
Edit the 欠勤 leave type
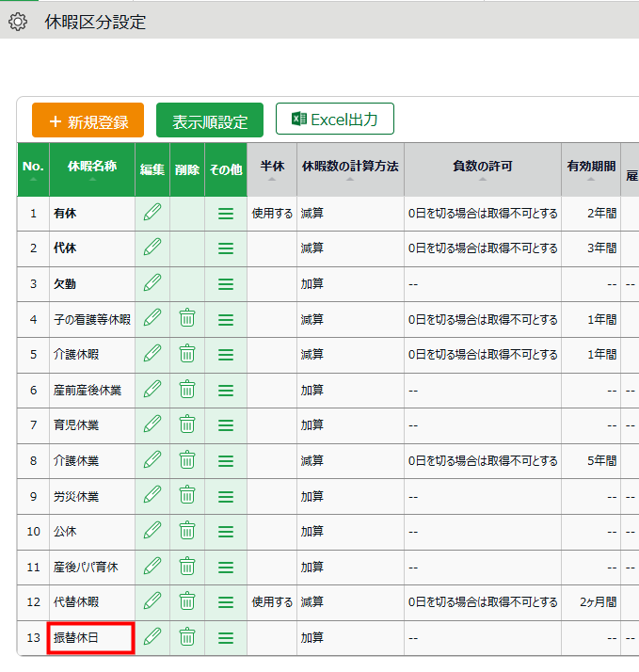[x=152, y=283]
